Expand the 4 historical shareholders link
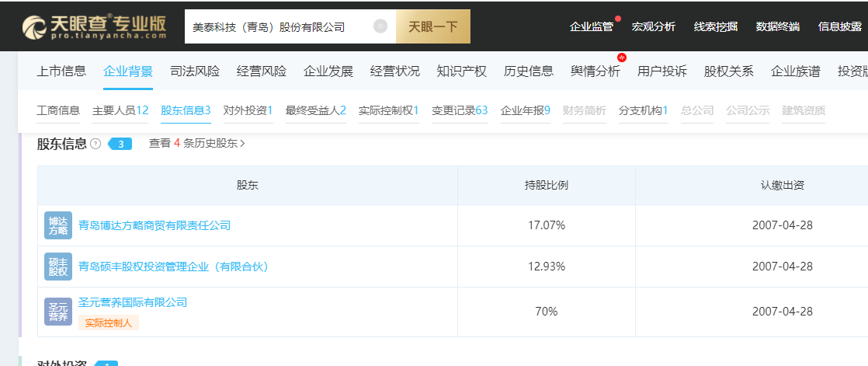The height and width of the screenshot is (366, 868). tap(197, 144)
